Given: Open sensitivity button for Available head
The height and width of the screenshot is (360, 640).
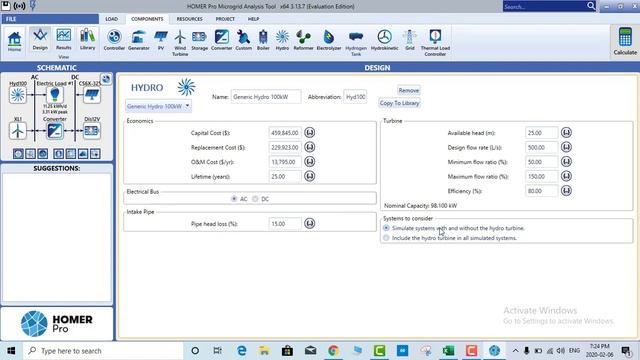Looking at the screenshot, I should click(x=566, y=132).
